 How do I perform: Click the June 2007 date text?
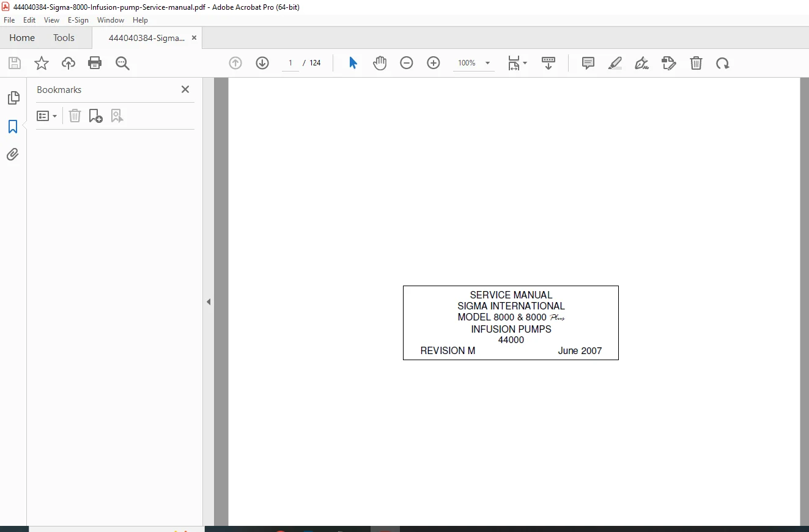point(580,351)
